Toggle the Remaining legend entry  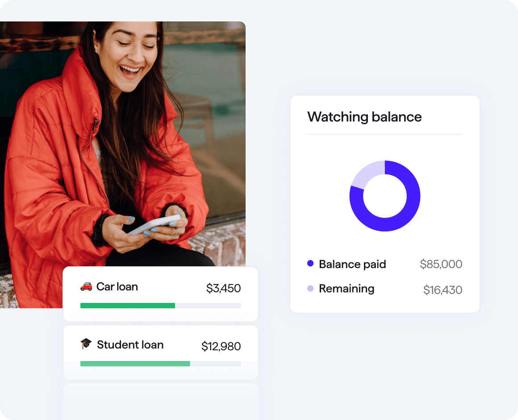pos(347,289)
